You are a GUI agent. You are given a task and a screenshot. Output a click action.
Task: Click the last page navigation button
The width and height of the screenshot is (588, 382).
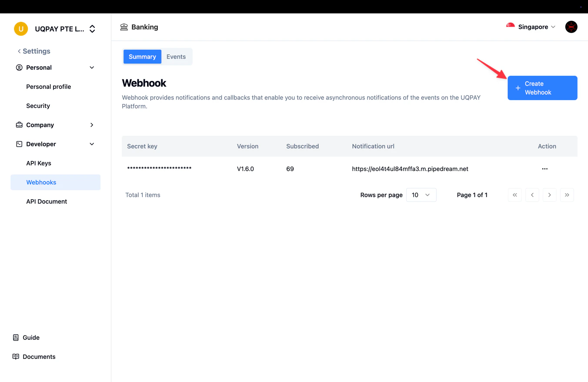click(567, 195)
